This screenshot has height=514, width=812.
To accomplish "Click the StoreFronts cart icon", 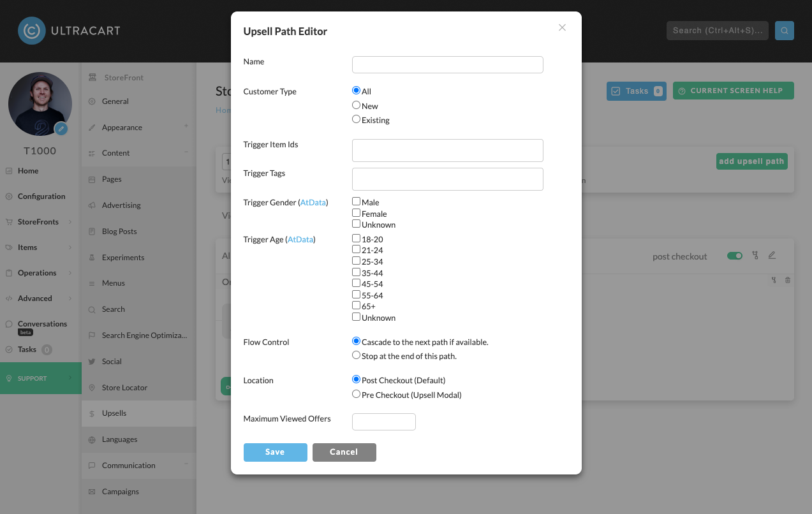I will click(9, 222).
